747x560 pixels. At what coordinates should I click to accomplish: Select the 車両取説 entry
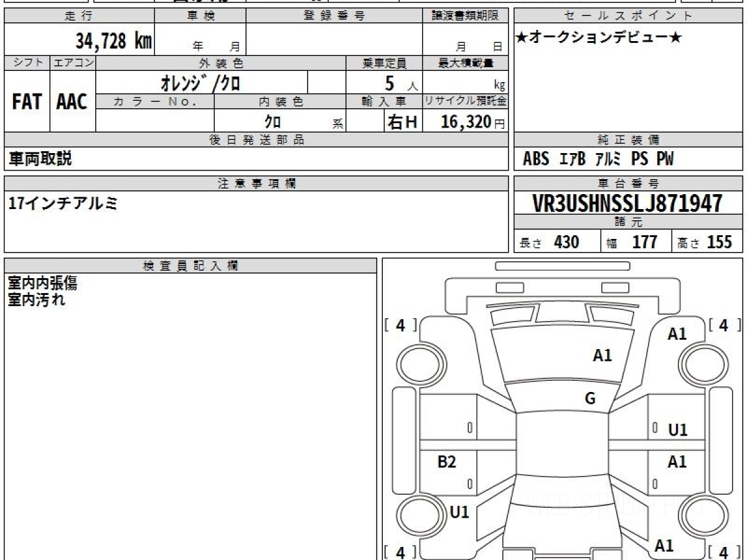click(40, 159)
